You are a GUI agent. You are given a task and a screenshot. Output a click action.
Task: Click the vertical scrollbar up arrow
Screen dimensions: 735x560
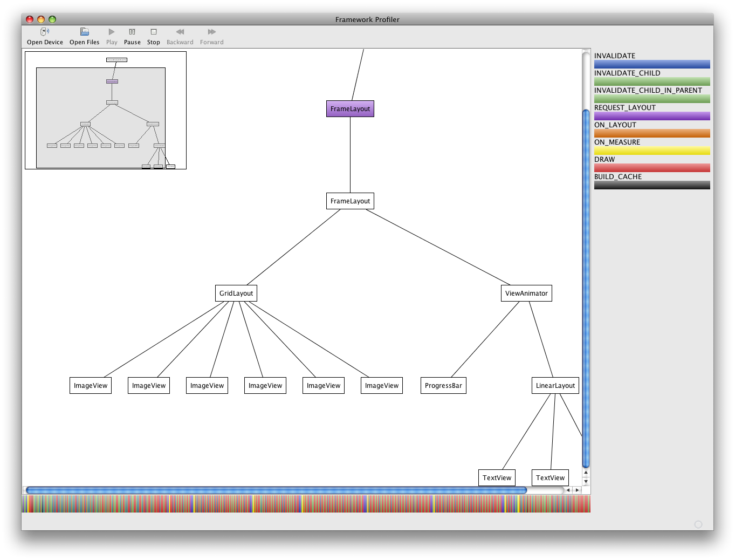click(586, 473)
